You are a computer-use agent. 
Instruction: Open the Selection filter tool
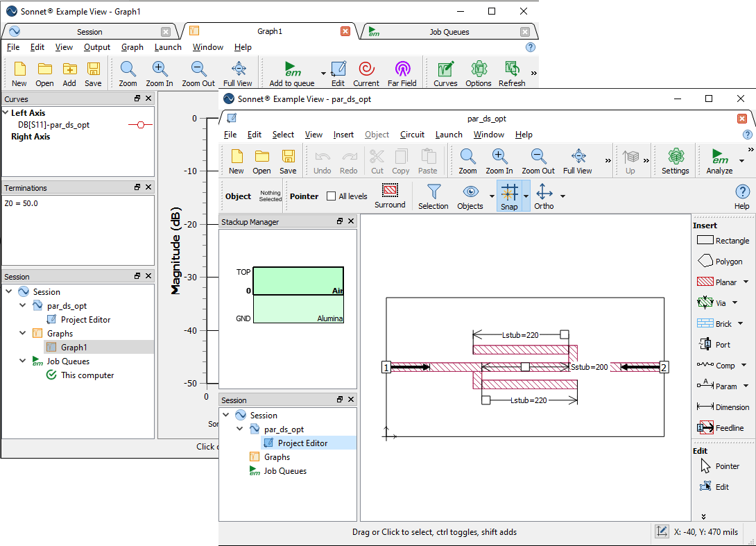pos(433,196)
